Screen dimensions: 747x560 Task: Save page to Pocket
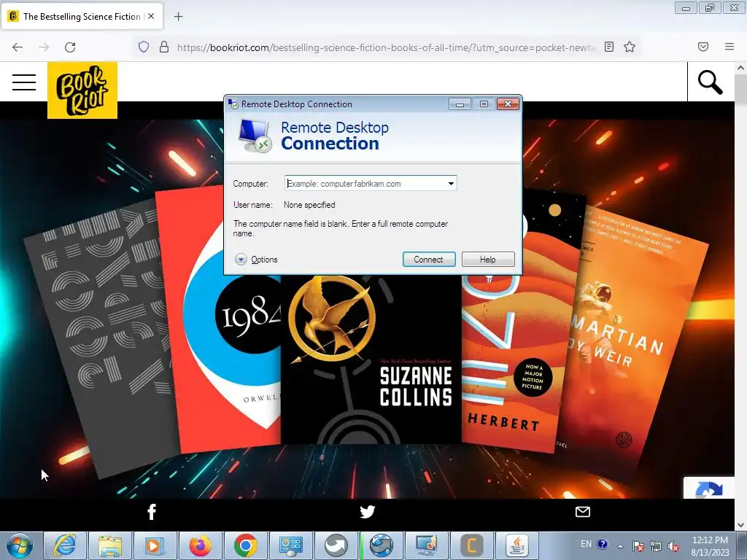(703, 47)
